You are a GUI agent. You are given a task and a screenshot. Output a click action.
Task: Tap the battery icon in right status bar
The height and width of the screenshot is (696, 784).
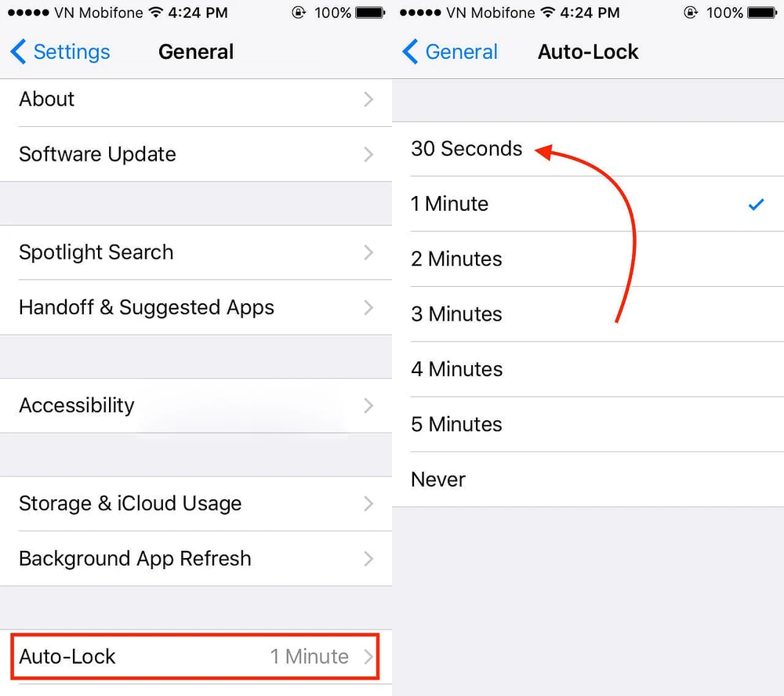[x=762, y=13]
